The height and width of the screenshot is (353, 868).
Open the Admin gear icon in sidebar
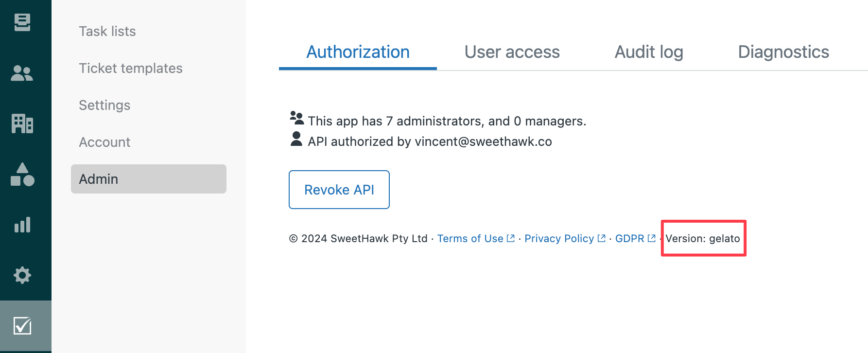coord(22,275)
